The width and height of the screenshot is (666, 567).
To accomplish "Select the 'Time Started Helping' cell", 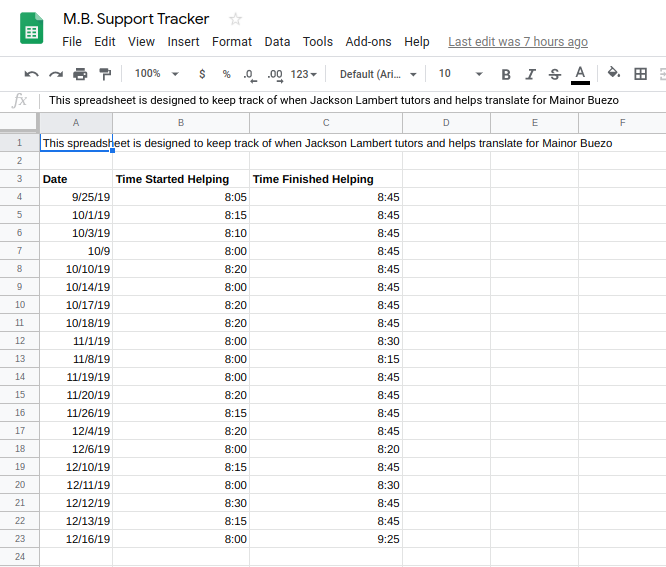I will coord(181,179).
